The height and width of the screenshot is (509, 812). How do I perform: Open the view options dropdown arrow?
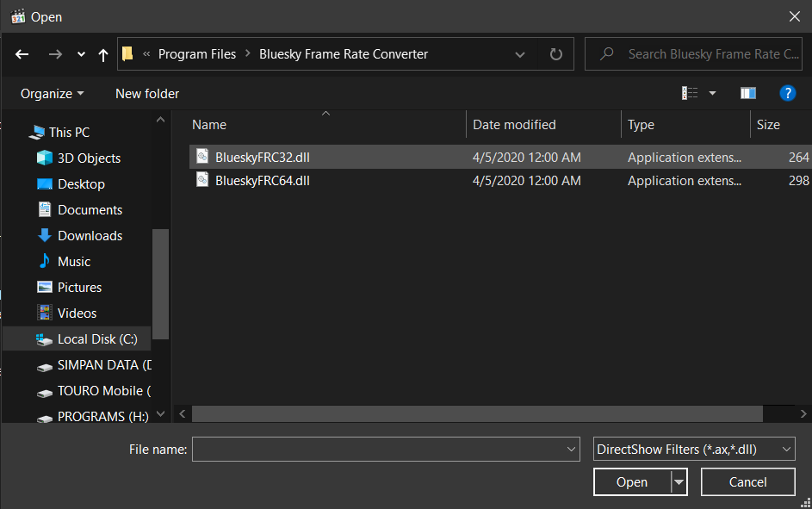click(x=713, y=94)
